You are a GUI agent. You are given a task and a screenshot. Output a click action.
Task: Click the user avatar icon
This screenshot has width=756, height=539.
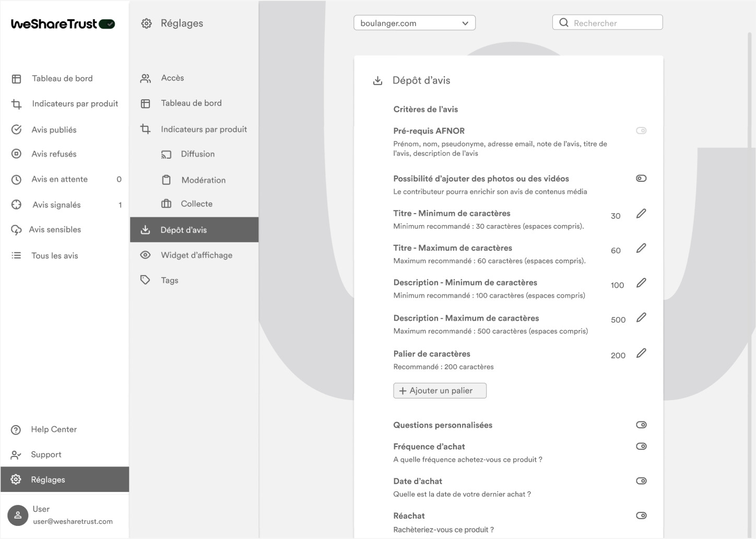(x=18, y=515)
